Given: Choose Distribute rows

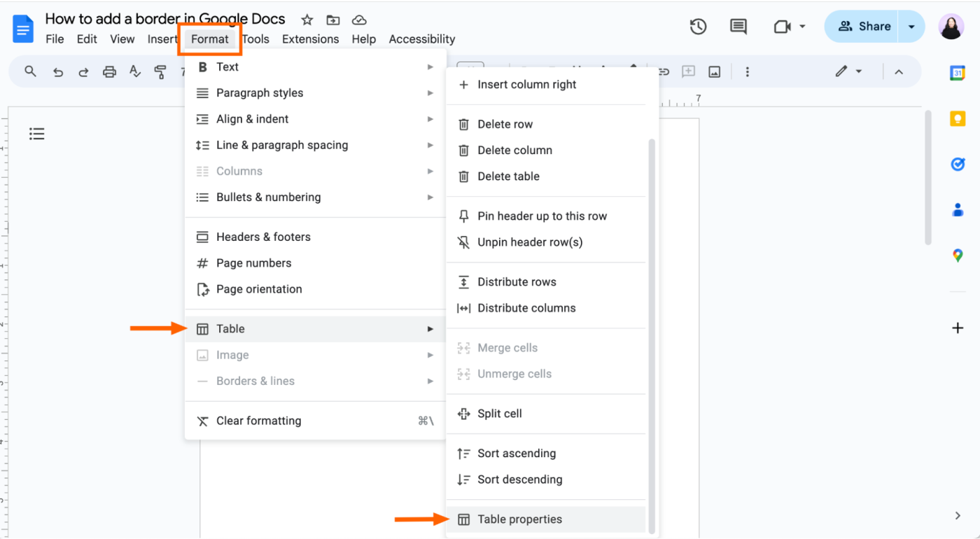Looking at the screenshot, I should [547, 282].
